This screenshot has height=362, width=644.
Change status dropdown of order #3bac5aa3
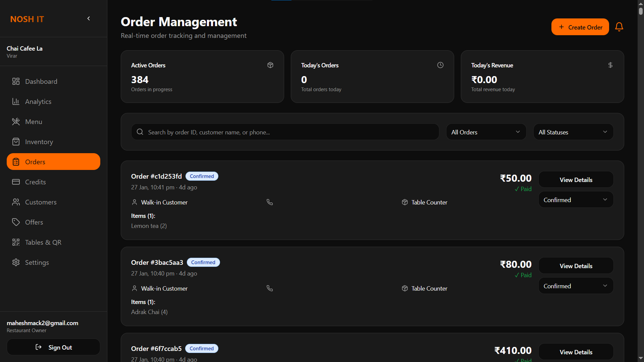(x=576, y=286)
